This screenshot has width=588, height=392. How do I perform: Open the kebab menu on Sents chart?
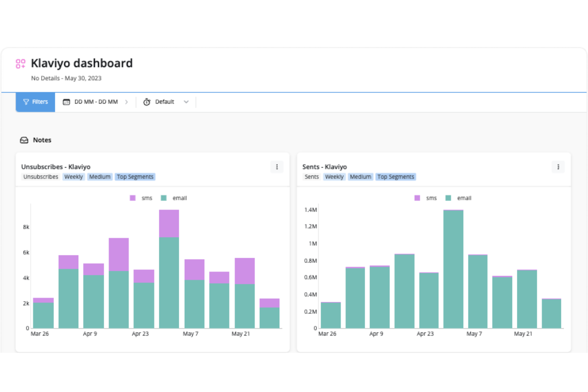pos(558,167)
